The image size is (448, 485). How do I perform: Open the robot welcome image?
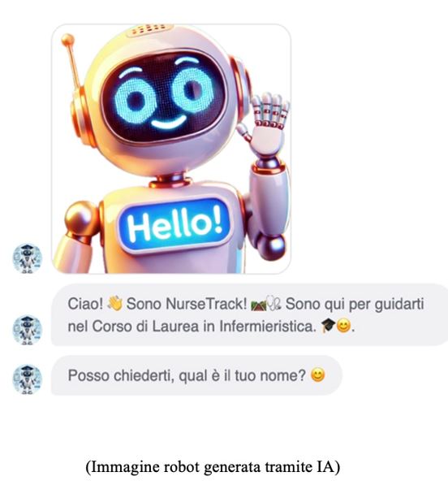click(171, 149)
